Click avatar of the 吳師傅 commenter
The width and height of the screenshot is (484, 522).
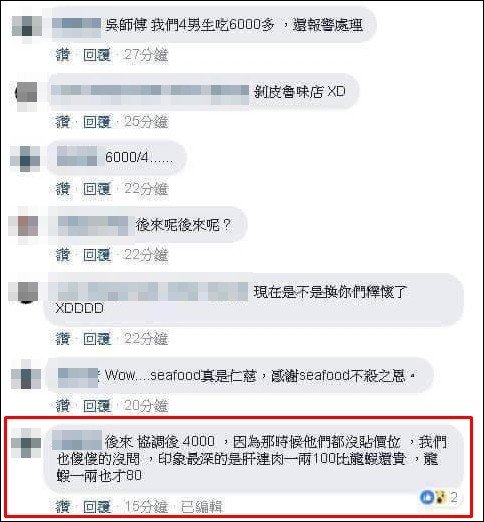(27, 27)
